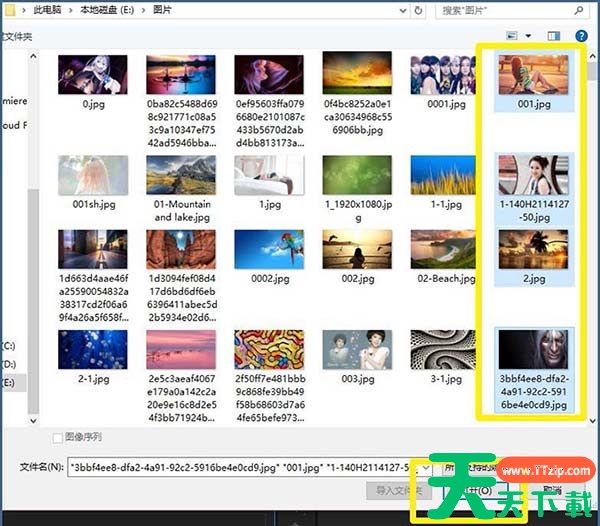Select the 0ef95603ffa079 canyon image
The image size is (600, 526).
(269, 75)
